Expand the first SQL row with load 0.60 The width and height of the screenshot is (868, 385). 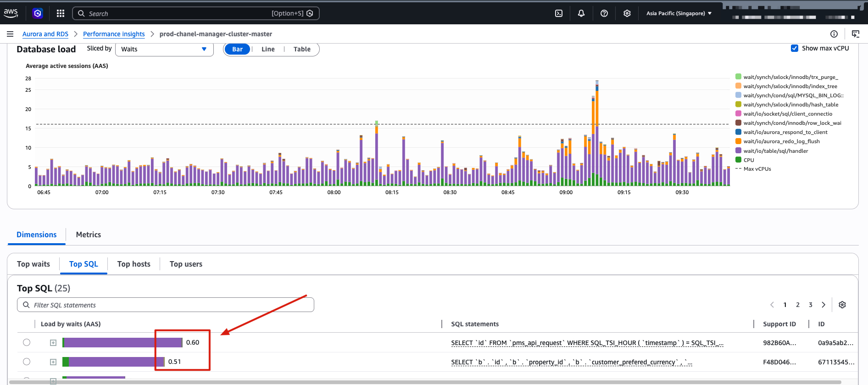coord(53,343)
